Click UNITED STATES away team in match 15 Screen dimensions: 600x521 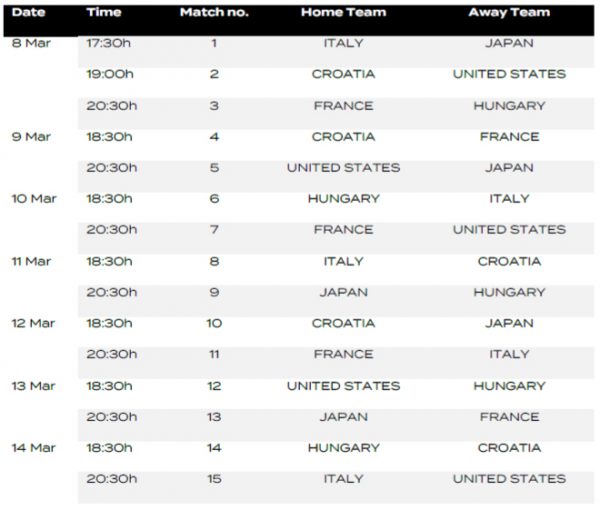(509, 479)
